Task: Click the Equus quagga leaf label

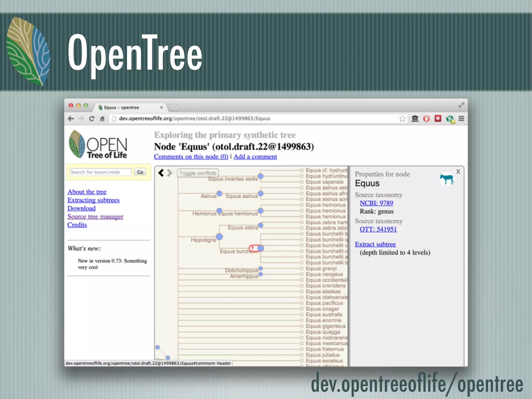Action: click(323, 332)
